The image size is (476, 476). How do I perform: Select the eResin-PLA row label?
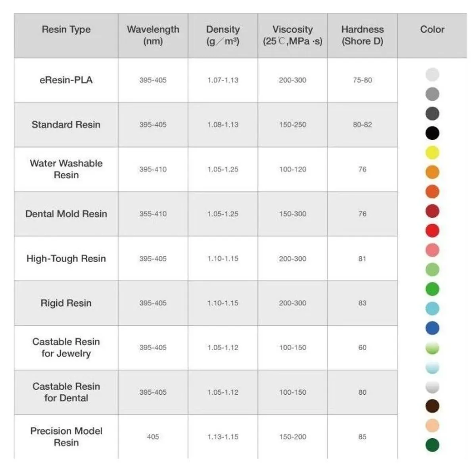coord(66,80)
